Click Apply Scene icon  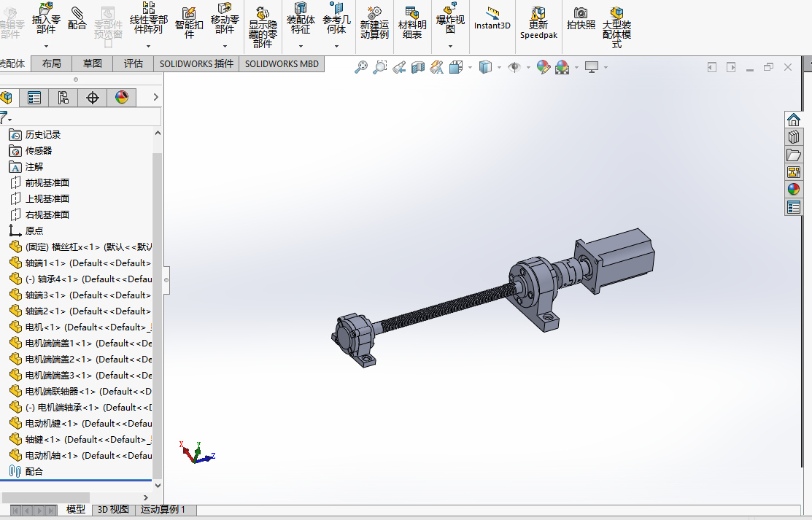click(562, 67)
